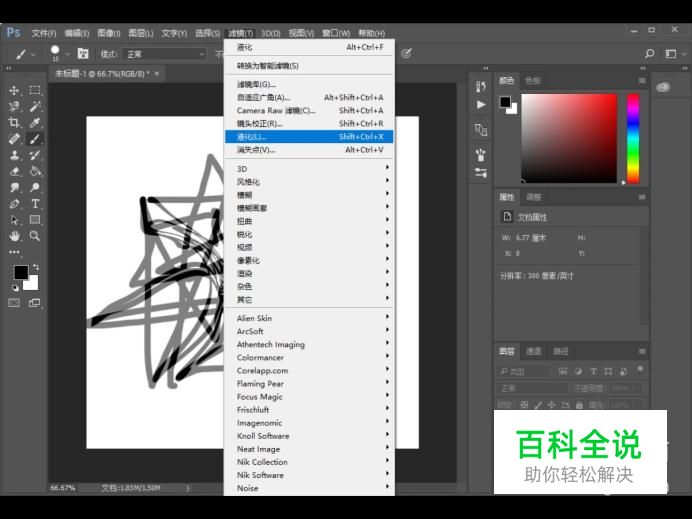Screen dimensions: 692x519
Task: Open the Creative Cloud Libraries panel icon
Action: pyautogui.click(x=663, y=87)
